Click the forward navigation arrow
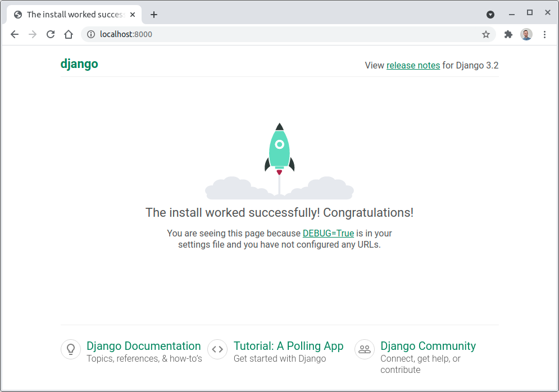This screenshot has width=559, height=392. [33, 34]
